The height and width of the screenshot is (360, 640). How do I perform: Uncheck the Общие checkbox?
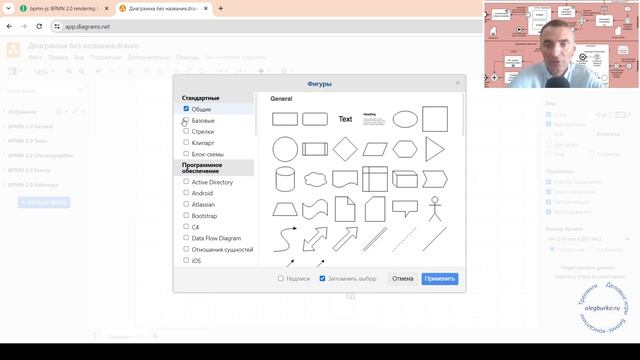click(186, 109)
